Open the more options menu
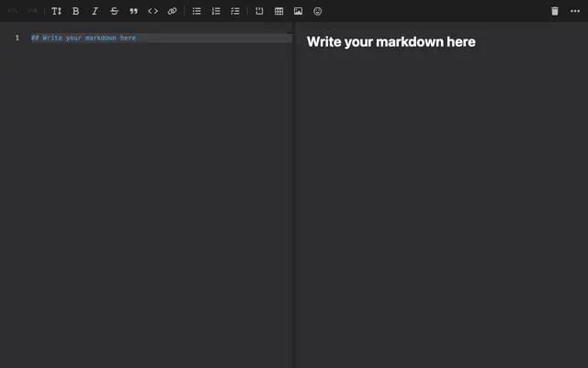 coord(575,11)
